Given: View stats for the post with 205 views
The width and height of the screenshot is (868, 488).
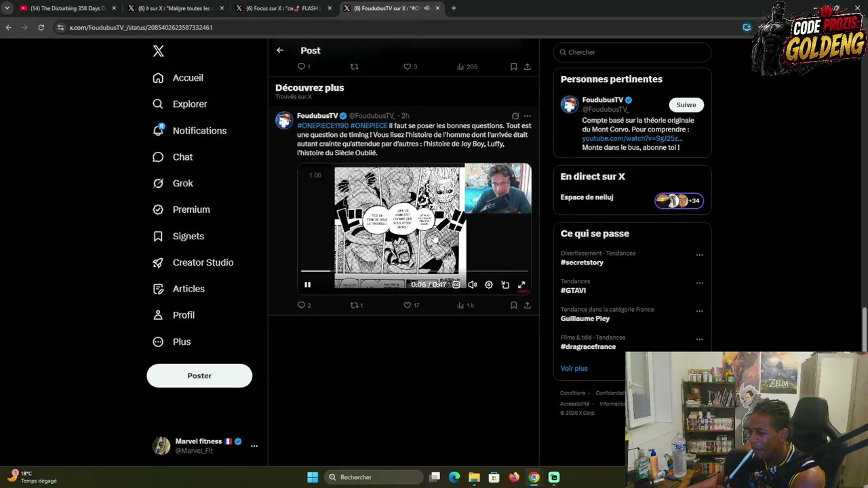Looking at the screenshot, I should [x=467, y=66].
